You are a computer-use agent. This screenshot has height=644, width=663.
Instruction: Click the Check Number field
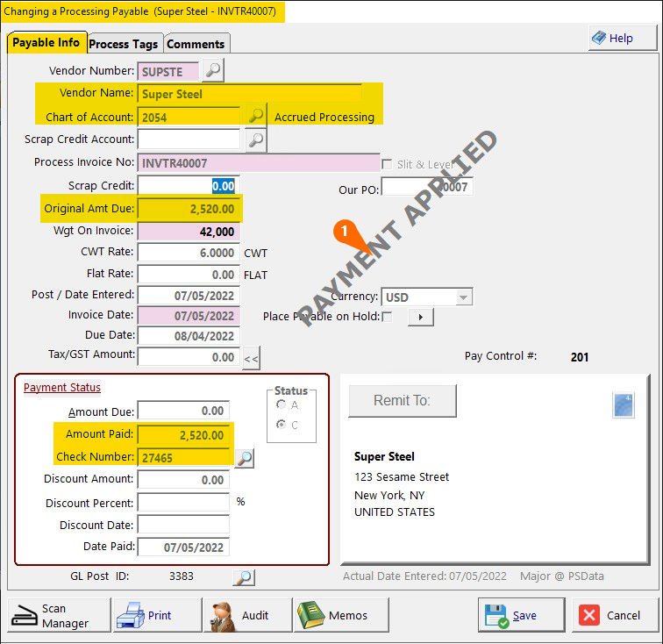[183, 458]
